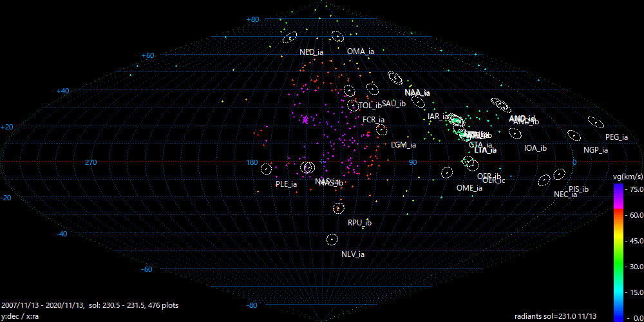Click the violet top of the velocity color bar
The width and height of the screenshot is (644, 322).
point(618,187)
